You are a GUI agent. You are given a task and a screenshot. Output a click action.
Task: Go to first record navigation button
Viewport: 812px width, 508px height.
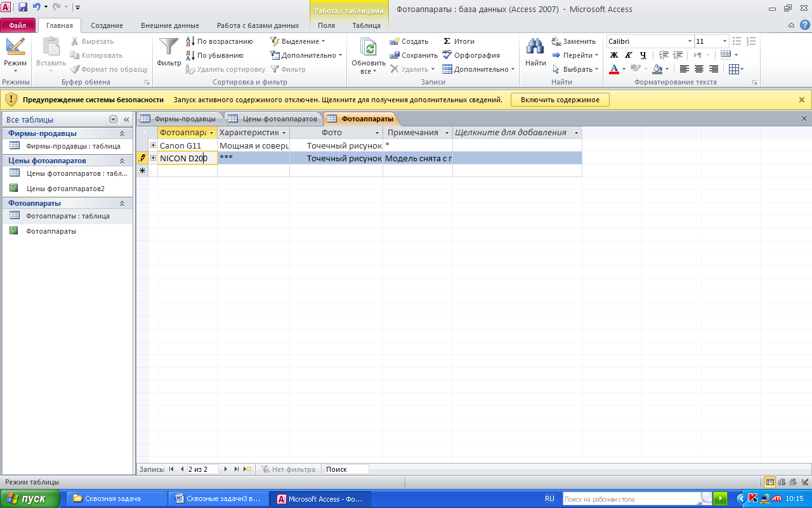171,469
